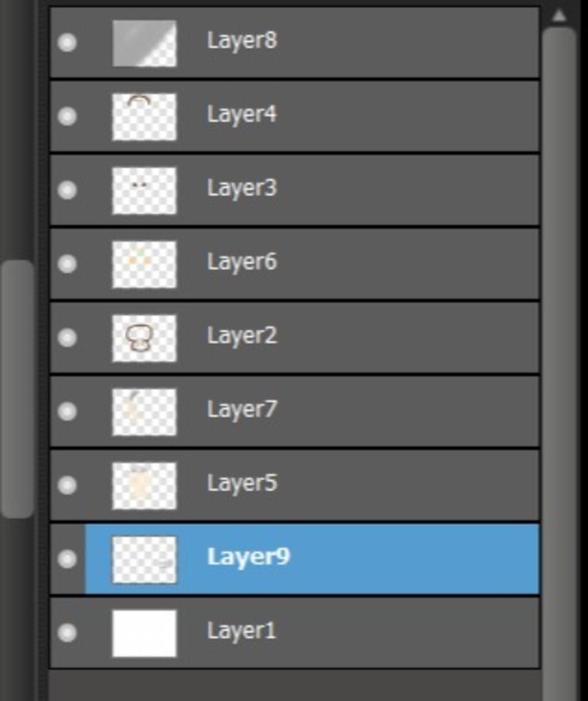Screen dimensions: 588x701
Task: Select the Layer5 row by name
Action: pyautogui.click(x=242, y=483)
